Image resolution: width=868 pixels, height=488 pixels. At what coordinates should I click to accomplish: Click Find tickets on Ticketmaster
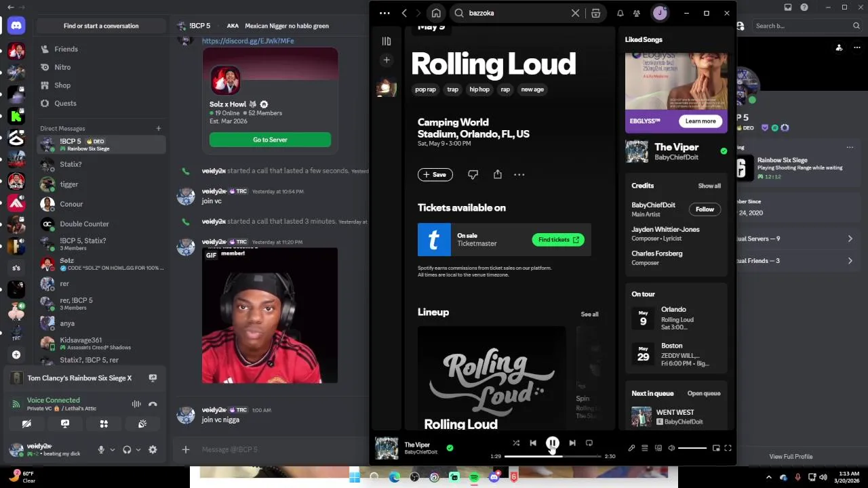(x=558, y=240)
